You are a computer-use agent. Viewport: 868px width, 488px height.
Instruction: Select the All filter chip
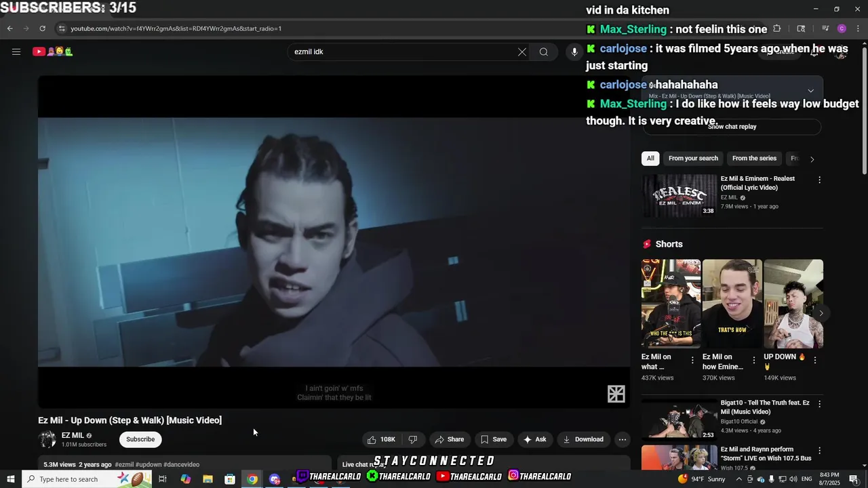650,159
